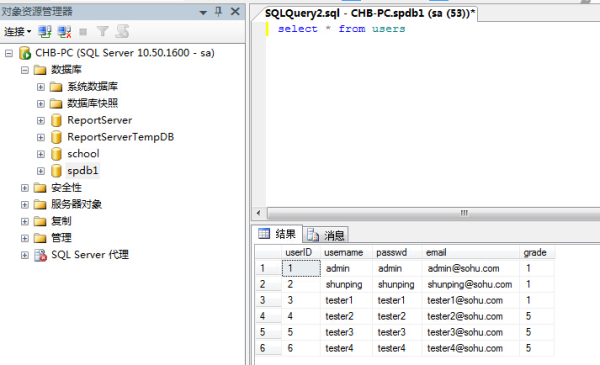
Task: Expand the 复制 folder
Action: click(x=25, y=222)
